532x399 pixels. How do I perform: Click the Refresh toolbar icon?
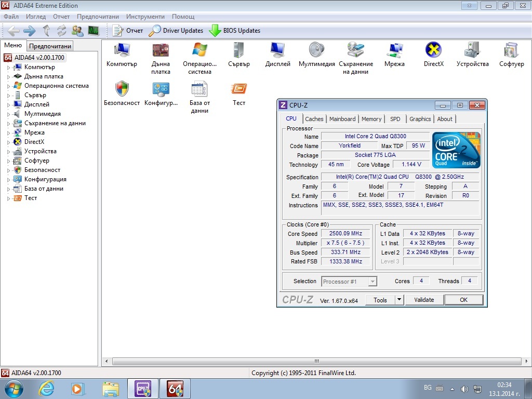coord(62,31)
